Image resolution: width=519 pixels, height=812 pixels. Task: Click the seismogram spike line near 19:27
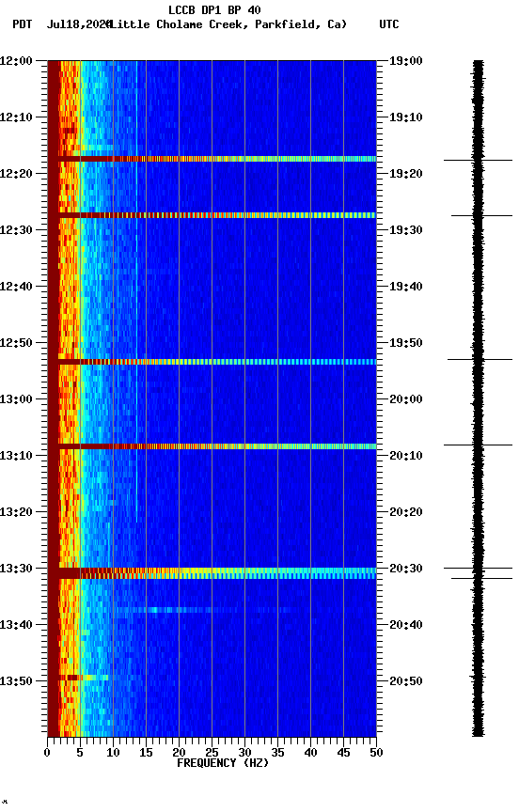click(481, 215)
